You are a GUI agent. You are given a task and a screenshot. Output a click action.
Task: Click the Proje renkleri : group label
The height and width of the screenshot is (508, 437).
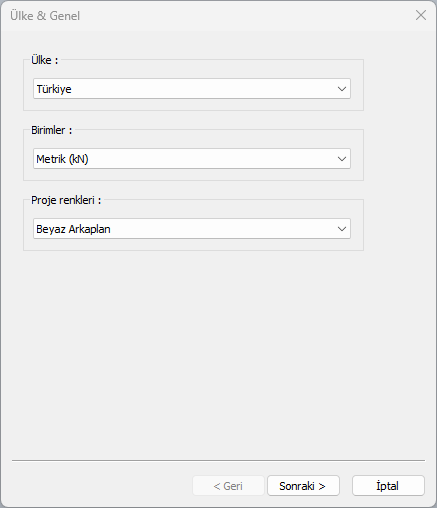pyautogui.click(x=66, y=200)
